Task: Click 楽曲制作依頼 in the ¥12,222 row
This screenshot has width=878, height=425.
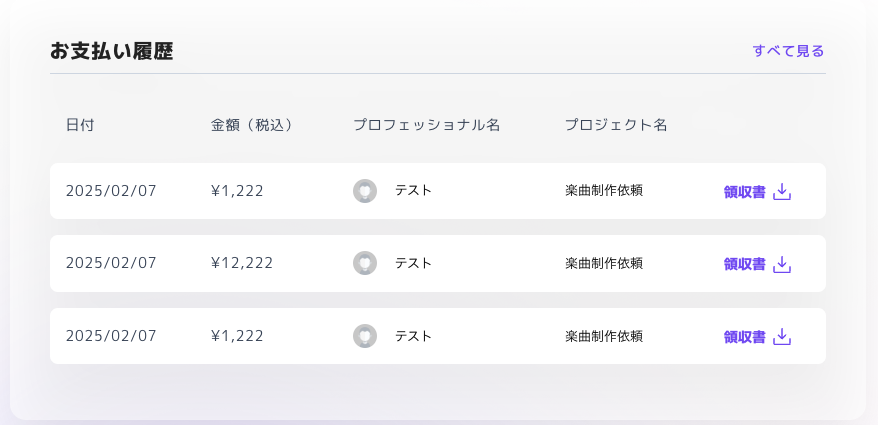Action: pyautogui.click(x=604, y=263)
